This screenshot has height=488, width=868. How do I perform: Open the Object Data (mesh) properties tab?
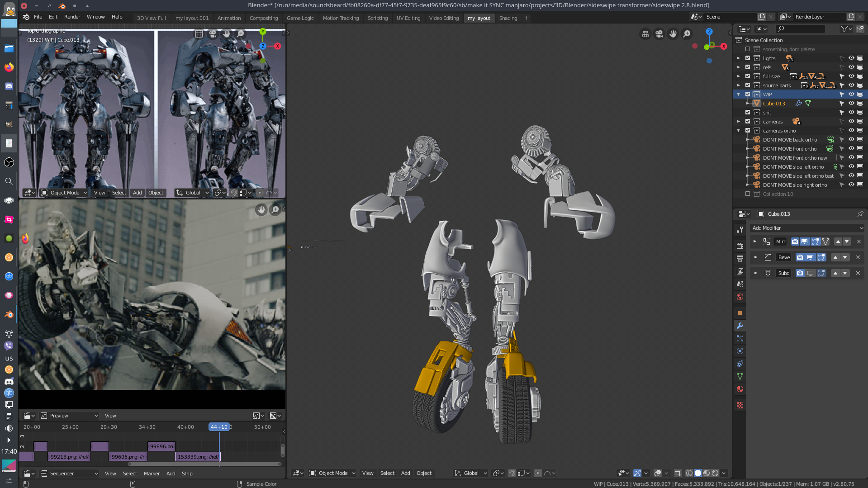click(740, 376)
